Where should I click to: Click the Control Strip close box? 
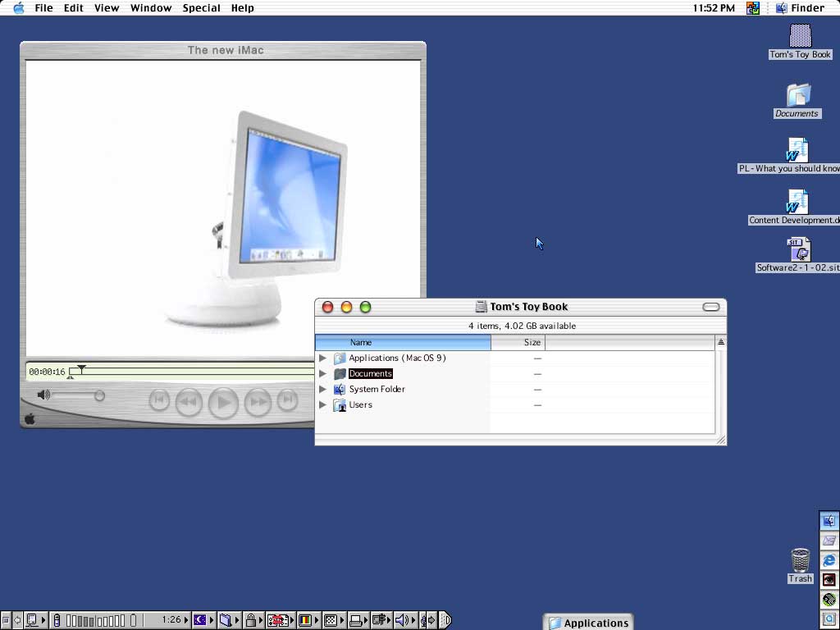[x=5, y=620]
